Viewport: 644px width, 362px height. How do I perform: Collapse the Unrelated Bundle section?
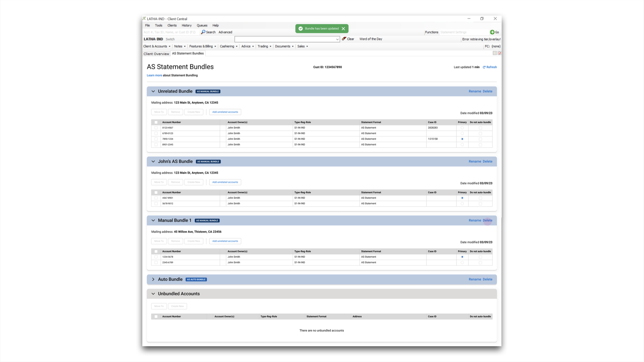tap(153, 91)
